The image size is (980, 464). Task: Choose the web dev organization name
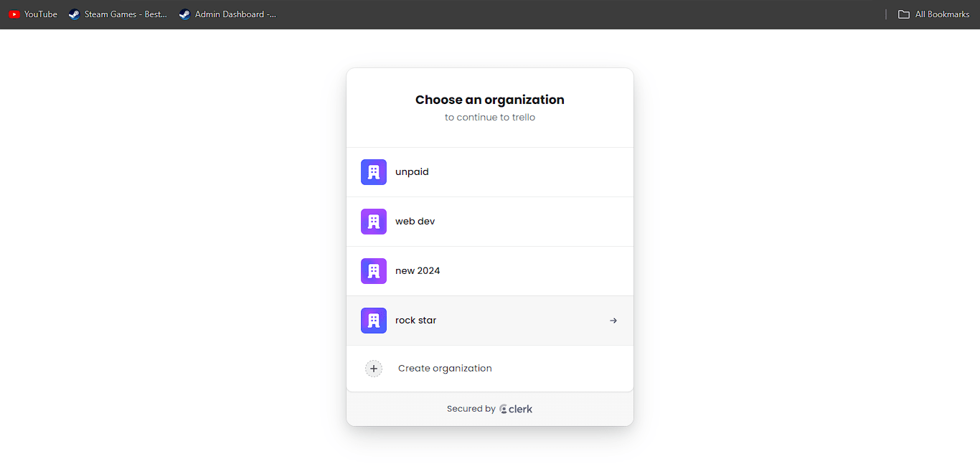click(x=415, y=222)
